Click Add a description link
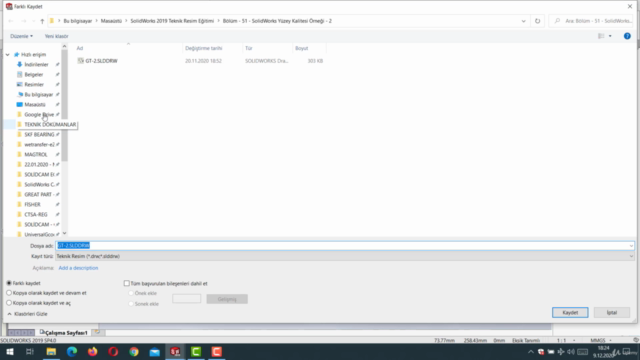The width and height of the screenshot is (640, 360). point(78,268)
